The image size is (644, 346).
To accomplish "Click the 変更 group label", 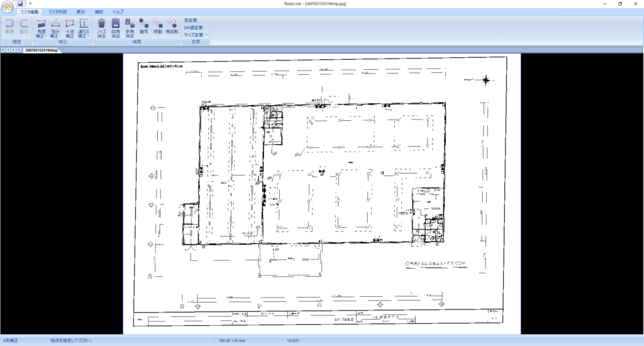I will (196, 42).
